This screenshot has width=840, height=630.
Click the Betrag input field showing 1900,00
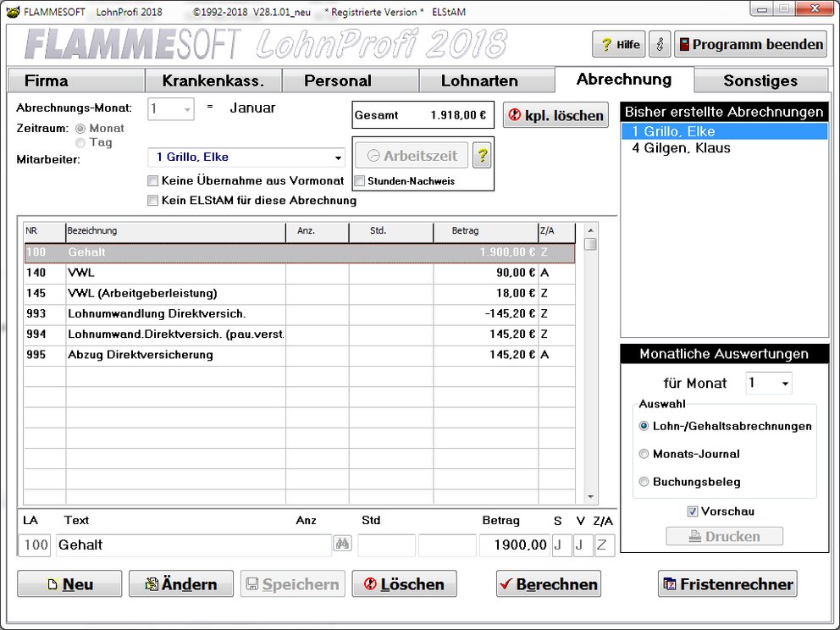point(514,544)
